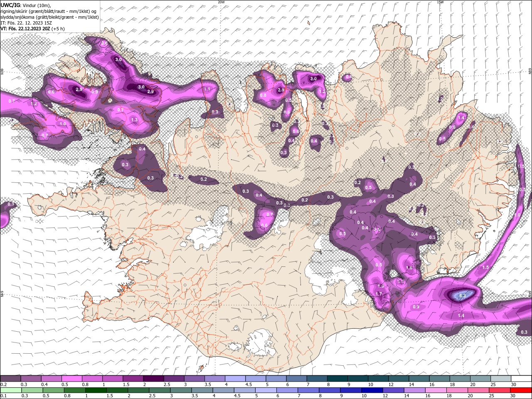Pick the darkest green lower swatch for 1–1.5
Image resolution: width=532 pixels, height=399 pixels.
click(x=96, y=390)
